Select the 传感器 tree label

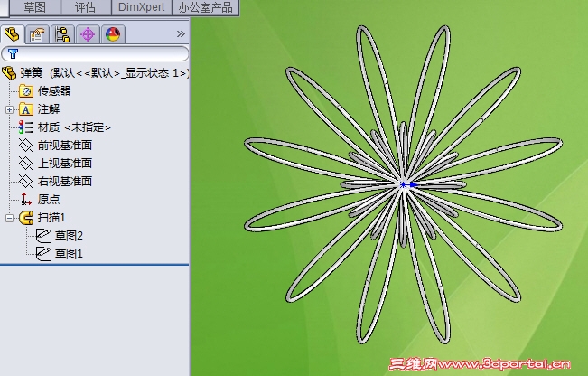pos(54,90)
